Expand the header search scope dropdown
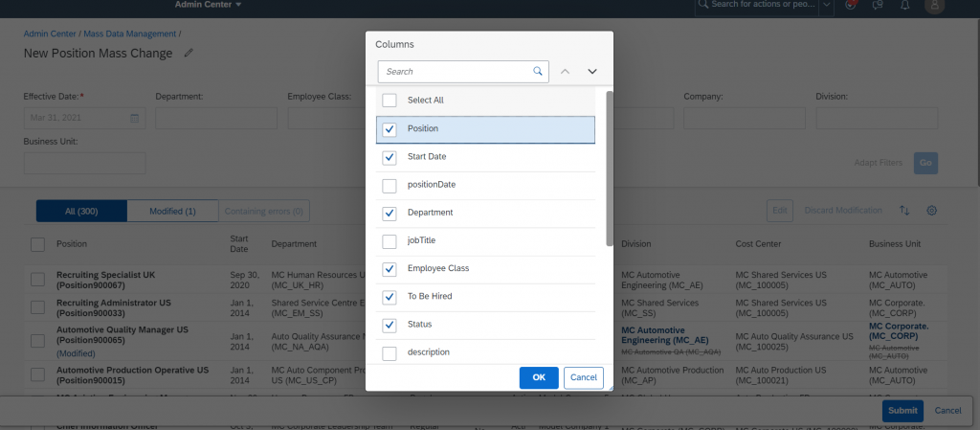 pos(827,5)
